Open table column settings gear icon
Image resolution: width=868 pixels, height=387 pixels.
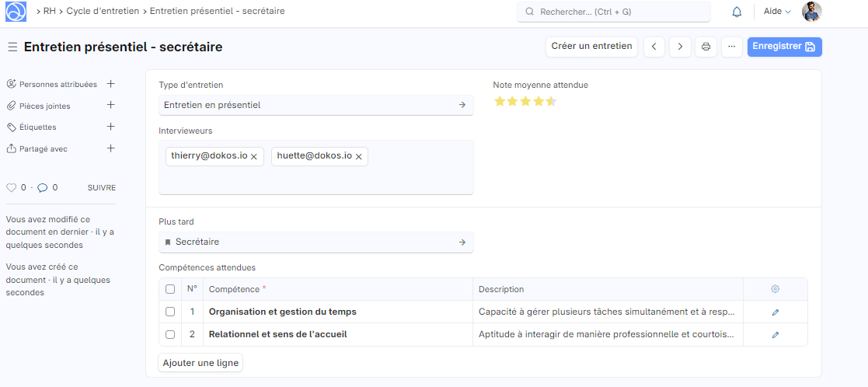pyautogui.click(x=775, y=289)
